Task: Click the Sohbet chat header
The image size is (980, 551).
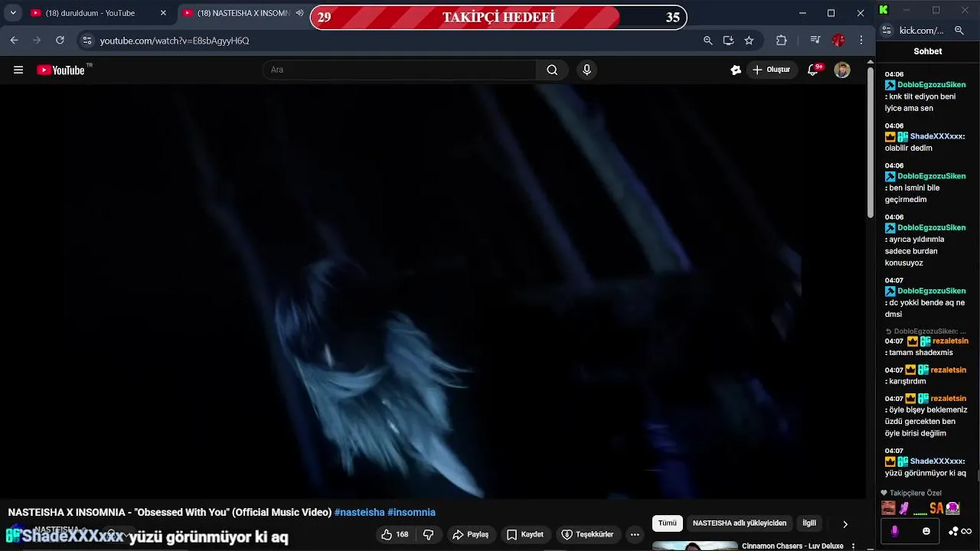Action: click(928, 51)
